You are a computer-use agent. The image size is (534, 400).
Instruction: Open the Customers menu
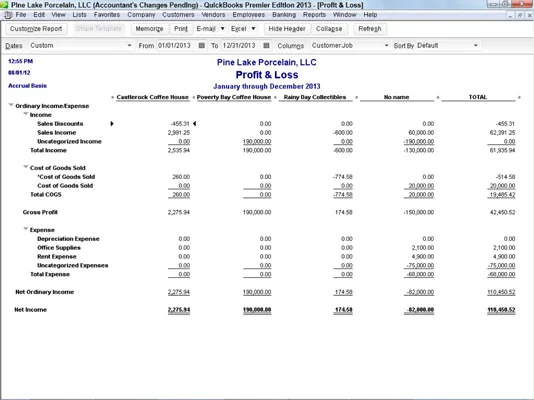tap(178, 15)
